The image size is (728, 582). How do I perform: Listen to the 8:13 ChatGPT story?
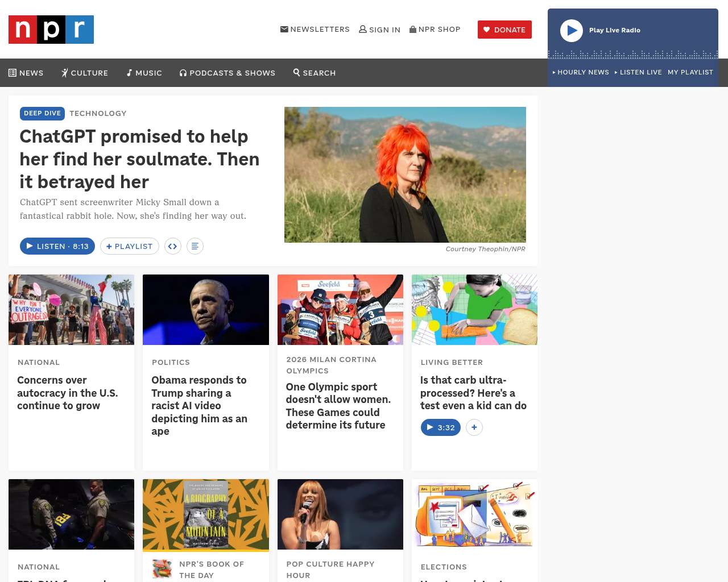(x=57, y=246)
